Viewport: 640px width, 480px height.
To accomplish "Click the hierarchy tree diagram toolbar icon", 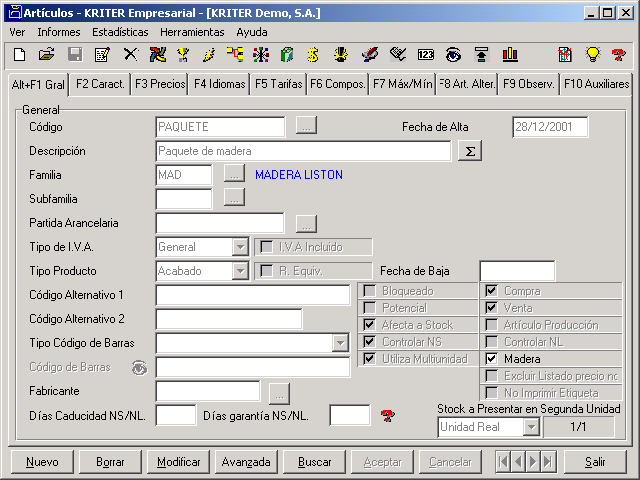I will (x=235, y=54).
